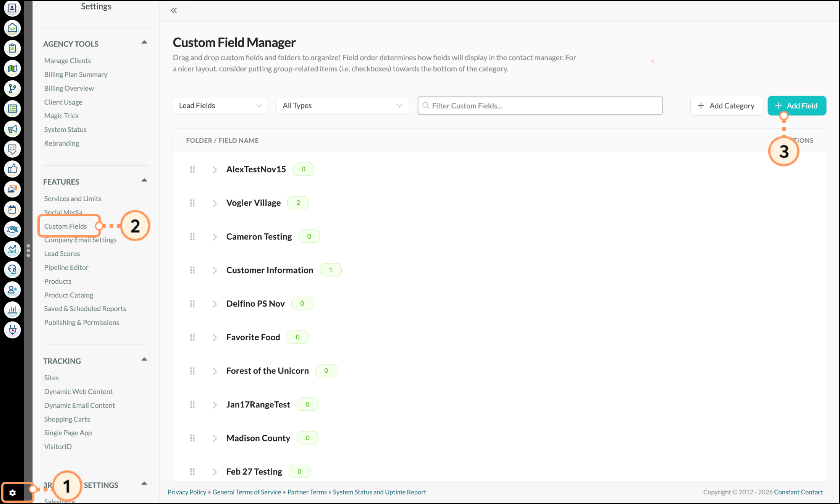Open the thumbs-up social icon
The width and height of the screenshot is (840, 504).
(x=12, y=169)
